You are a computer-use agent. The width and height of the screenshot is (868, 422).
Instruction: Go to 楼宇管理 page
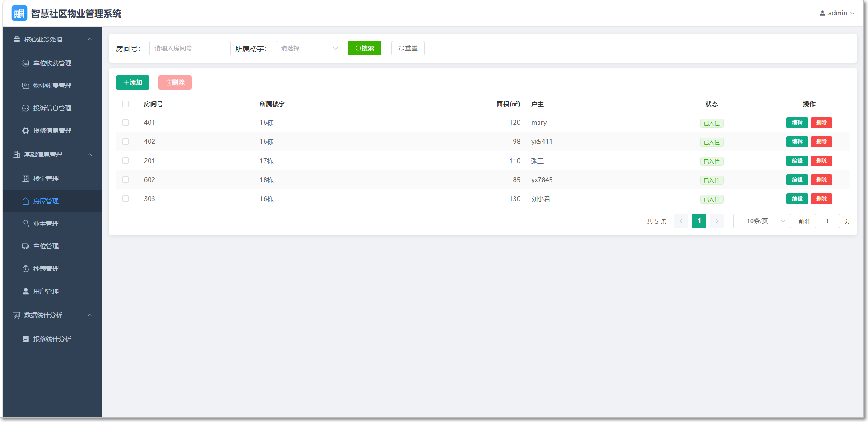(x=52, y=179)
